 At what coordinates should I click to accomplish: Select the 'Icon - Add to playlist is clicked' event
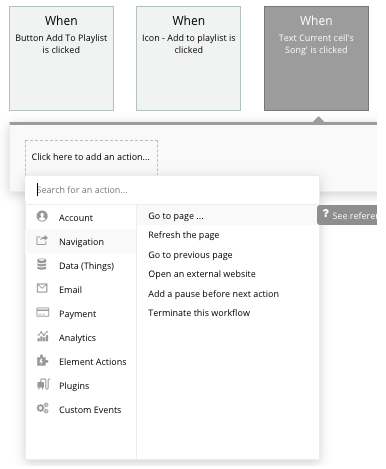(188, 58)
